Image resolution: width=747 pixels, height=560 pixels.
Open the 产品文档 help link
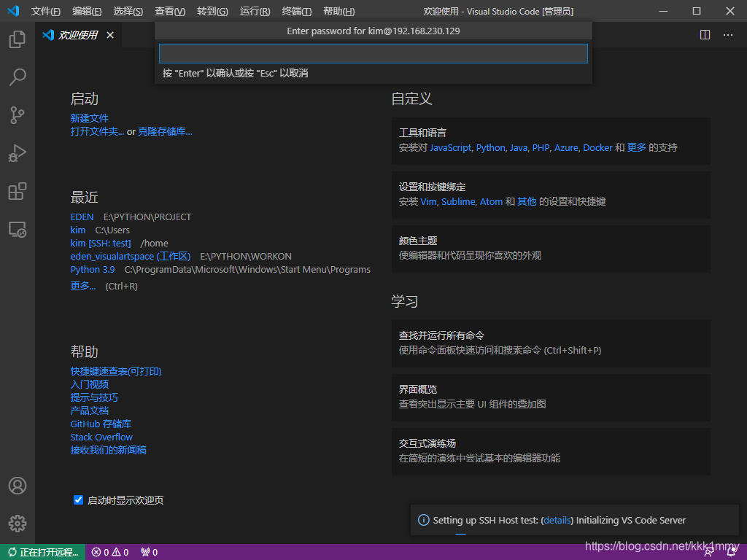[90, 411]
